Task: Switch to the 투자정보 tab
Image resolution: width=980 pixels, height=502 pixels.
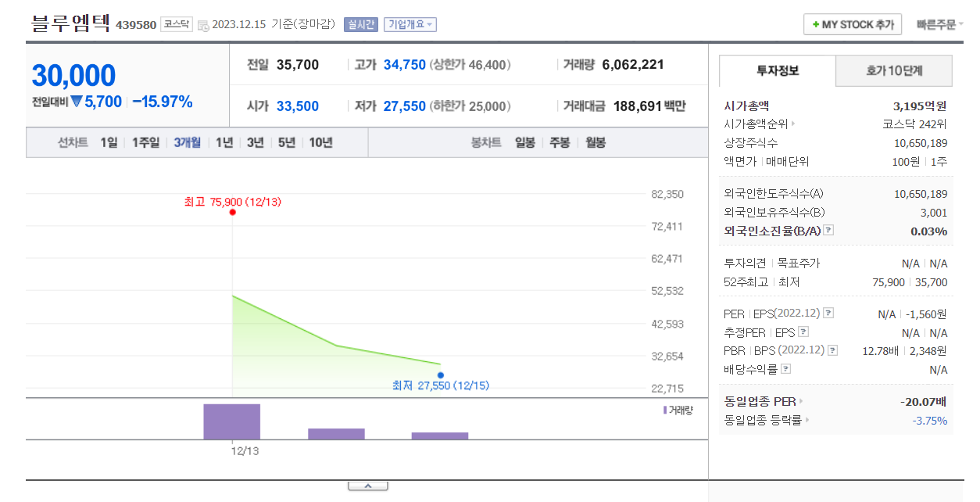Action: click(778, 71)
